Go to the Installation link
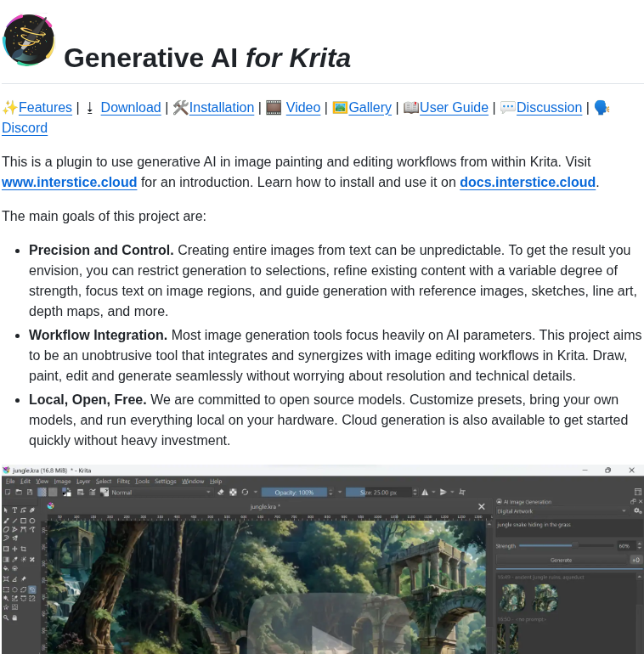644x654 pixels. pyautogui.click(x=222, y=107)
